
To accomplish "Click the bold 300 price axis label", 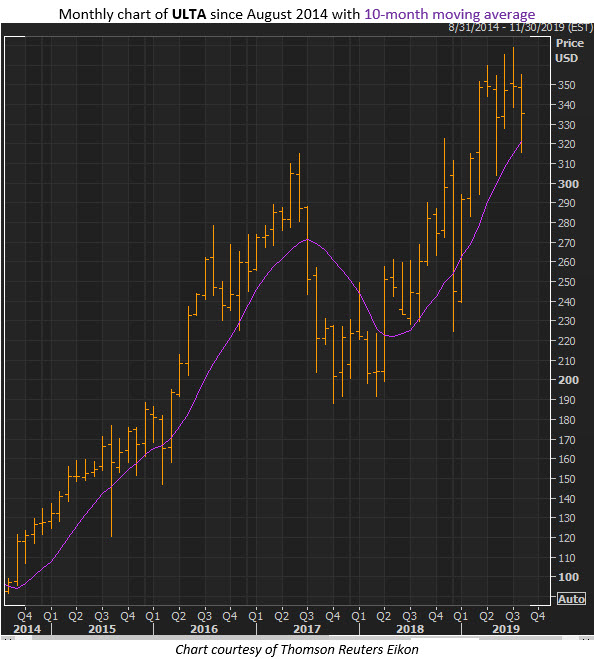I will [x=568, y=184].
